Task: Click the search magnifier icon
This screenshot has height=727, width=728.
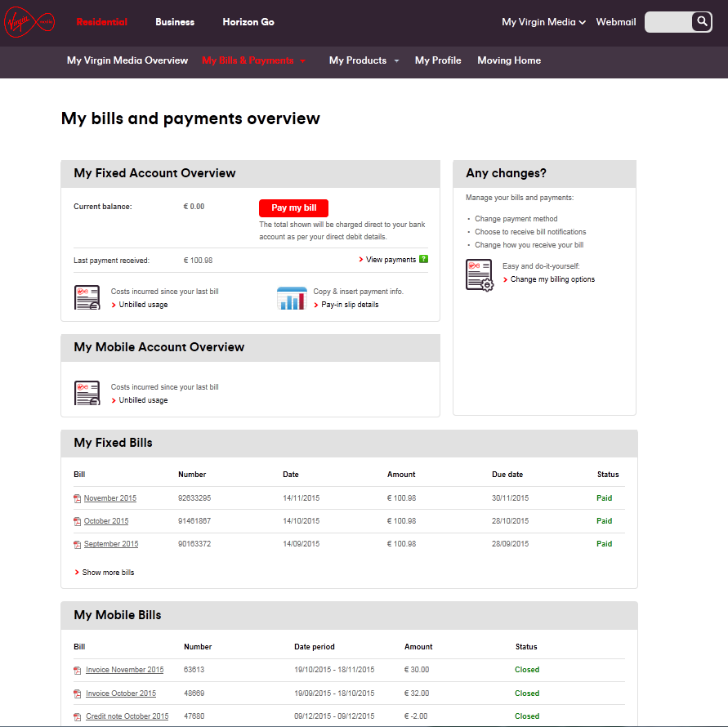Action: tap(702, 22)
